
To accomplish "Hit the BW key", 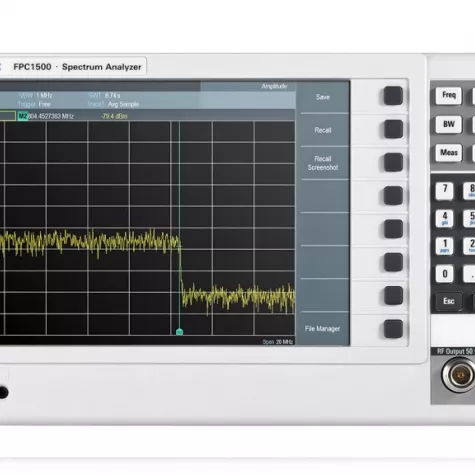I will (x=449, y=124).
